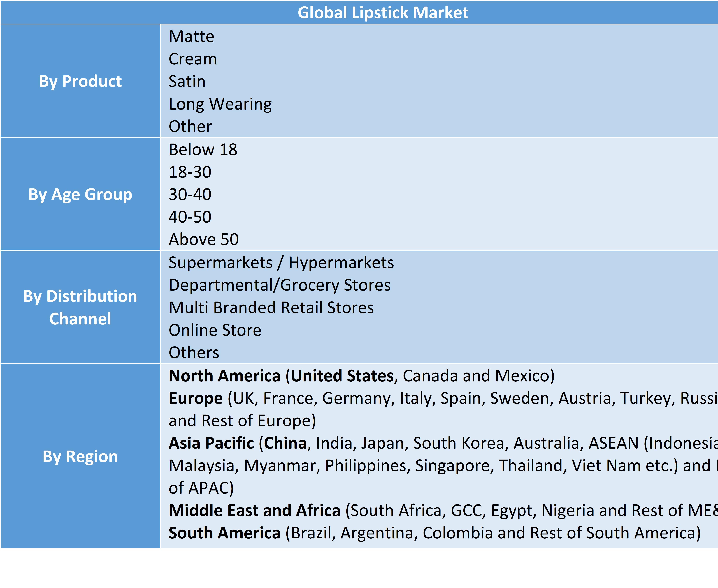Click the Online Store entry
This screenshot has height=588, width=718.
pos(215,330)
